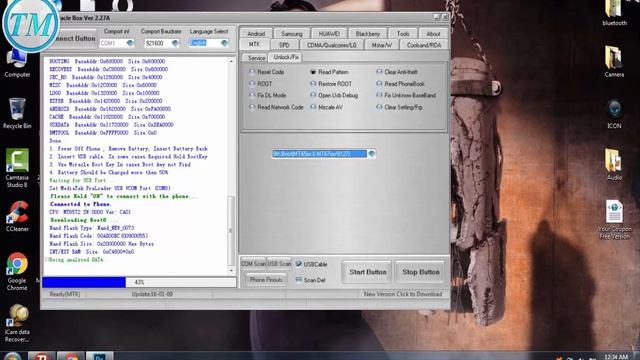Click the Start Button
This screenshot has width=640, height=360.
[x=368, y=272]
